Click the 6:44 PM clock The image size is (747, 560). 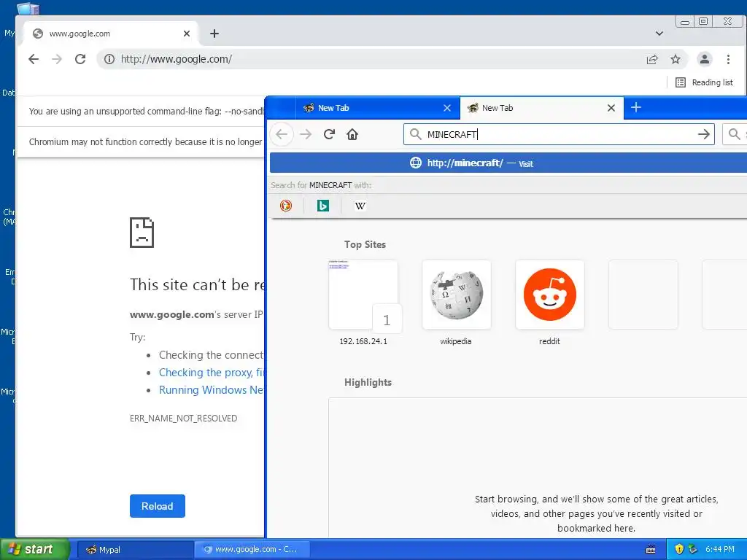click(720, 549)
